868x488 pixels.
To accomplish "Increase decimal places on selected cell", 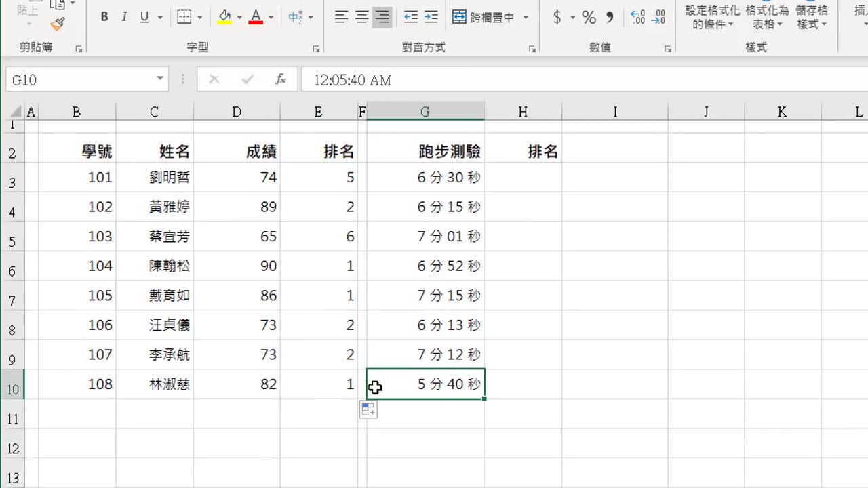I will pos(637,18).
